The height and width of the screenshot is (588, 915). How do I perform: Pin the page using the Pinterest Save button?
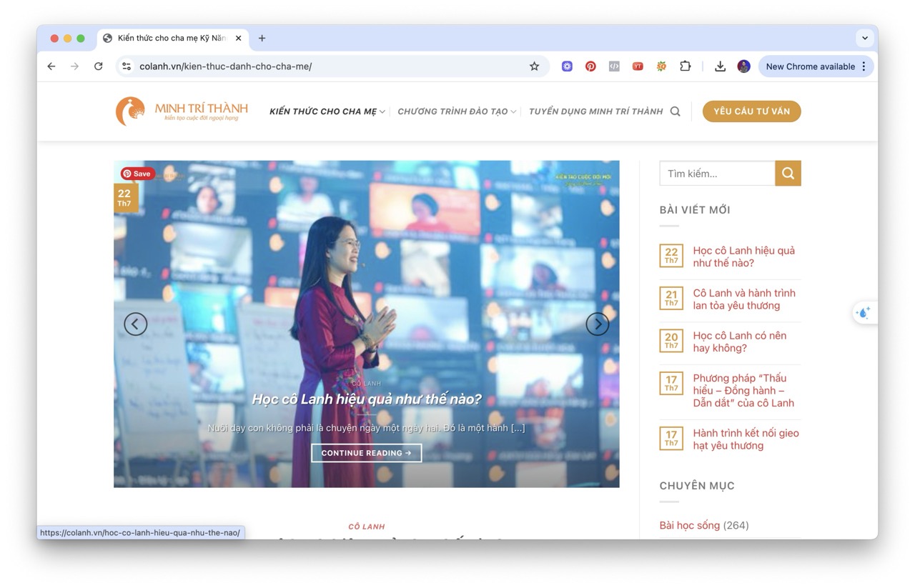pyautogui.click(x=137, y=173)
